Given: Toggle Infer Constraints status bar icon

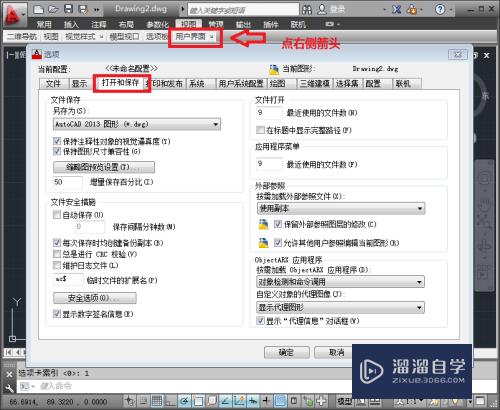Looking at the screenshot, I should 129,401.
